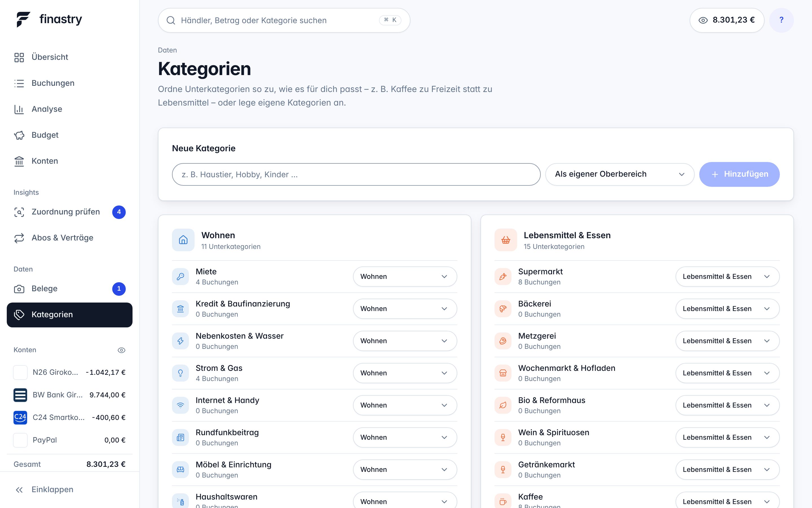
Task: Click the Internet & Handy wifi icon
Action: (180, 405)
